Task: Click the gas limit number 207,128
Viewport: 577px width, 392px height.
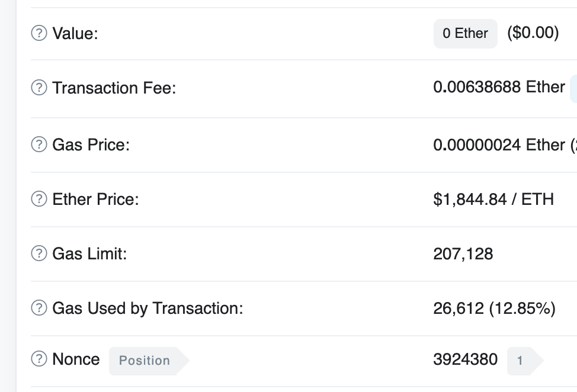Action: coord(463,253)
